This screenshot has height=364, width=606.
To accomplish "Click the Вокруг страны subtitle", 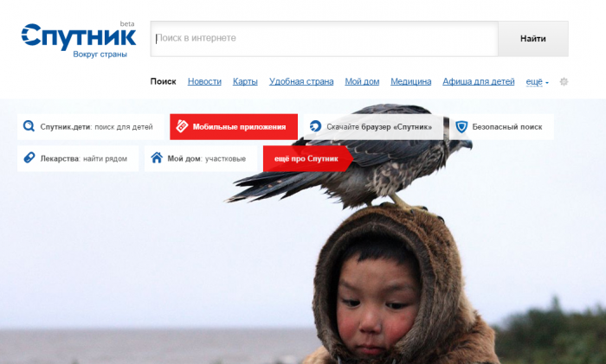I will click(x=100, y=54).
